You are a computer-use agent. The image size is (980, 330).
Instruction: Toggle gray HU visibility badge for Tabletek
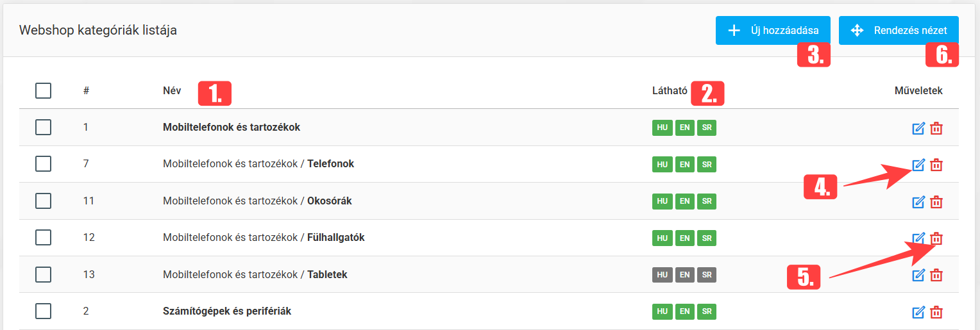pyautogui.click(x=663, y=275)
